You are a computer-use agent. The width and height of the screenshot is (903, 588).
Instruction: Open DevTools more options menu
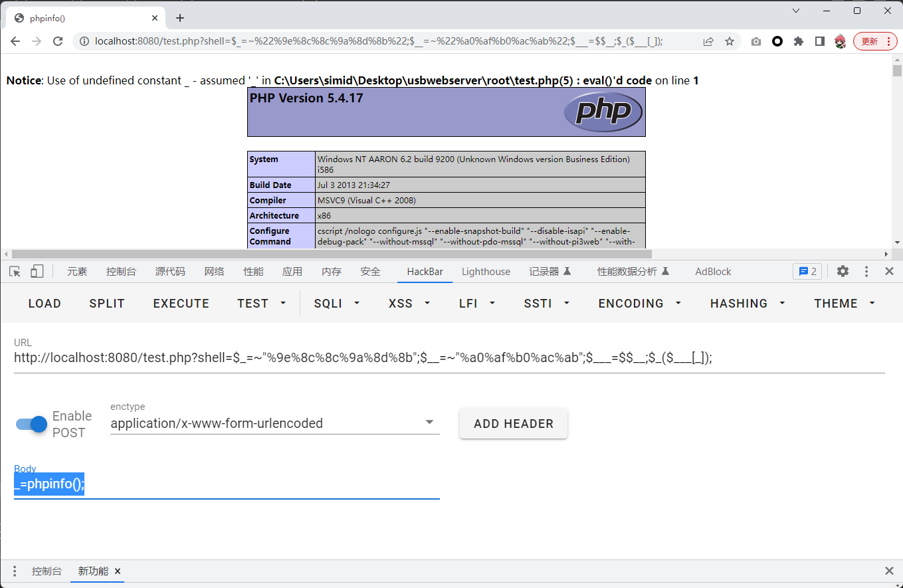866,271
